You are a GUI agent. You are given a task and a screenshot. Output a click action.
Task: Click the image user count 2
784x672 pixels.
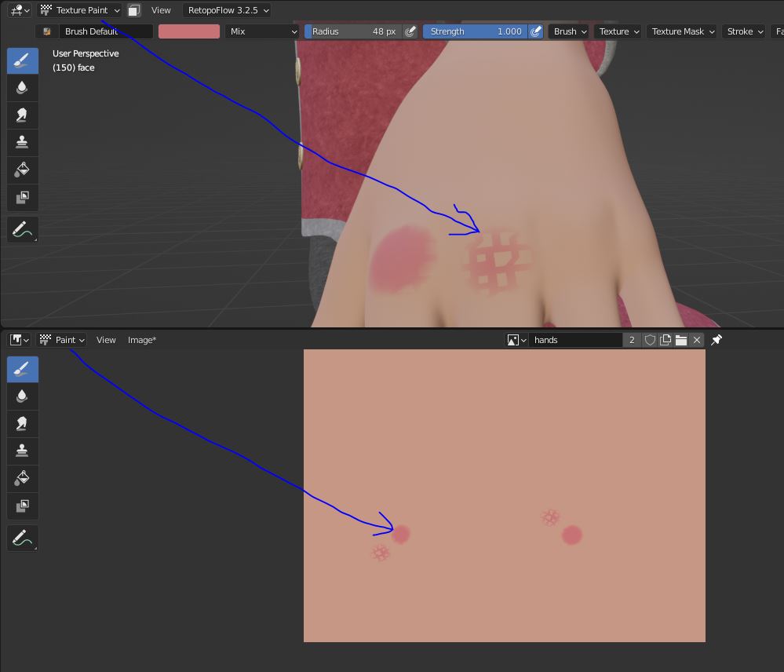632,340
